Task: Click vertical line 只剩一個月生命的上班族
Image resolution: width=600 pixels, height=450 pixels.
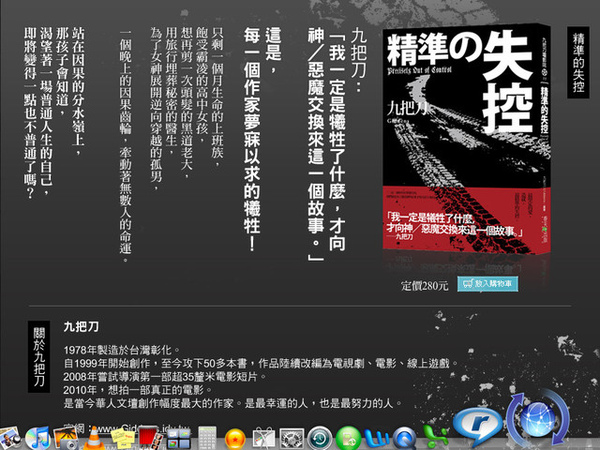Action: click(217, 97)
